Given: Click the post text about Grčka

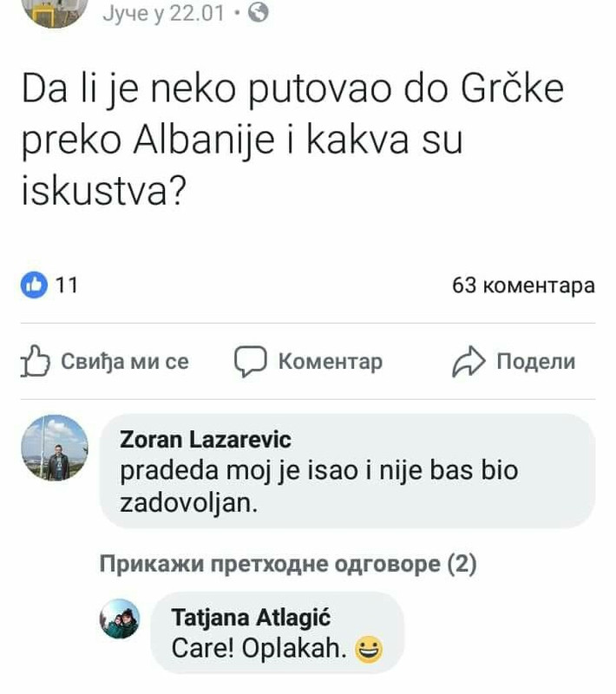Looking at the screenshot, I should pyautogui.click(x=292, y=140).
